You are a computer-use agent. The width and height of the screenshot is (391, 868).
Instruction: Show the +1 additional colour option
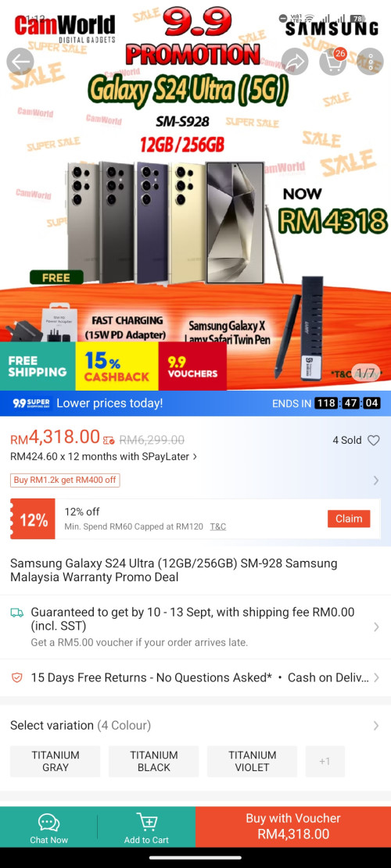(325, 761)
